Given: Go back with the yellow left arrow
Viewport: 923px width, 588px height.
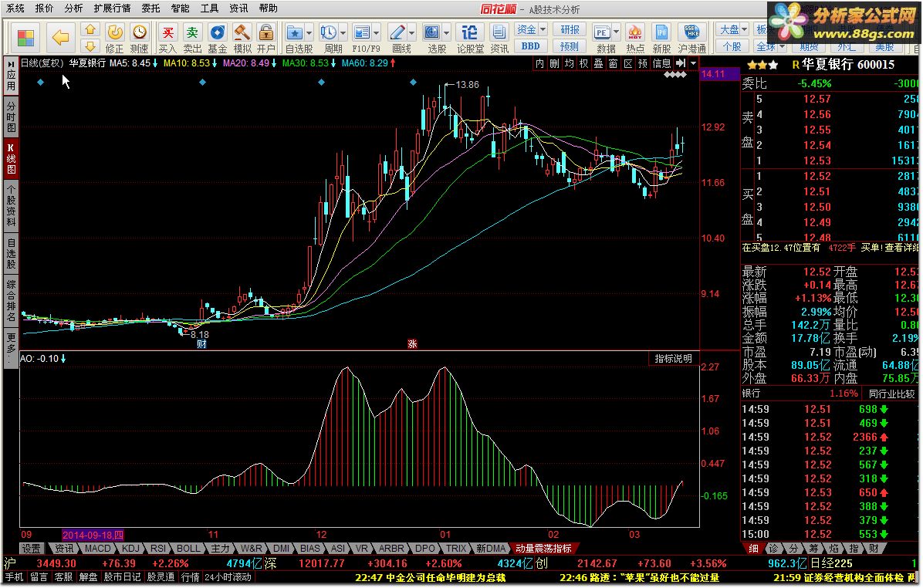Looking at the screenshot, I should pyautogui.click(x=61, y=38).
